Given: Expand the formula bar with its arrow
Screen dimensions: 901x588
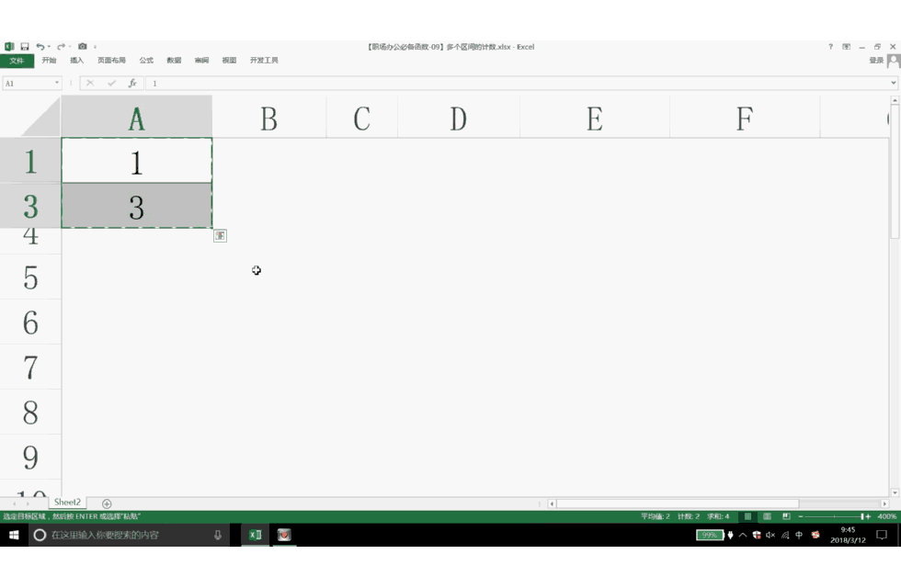Looking at the screenshot, I should 893,83.
